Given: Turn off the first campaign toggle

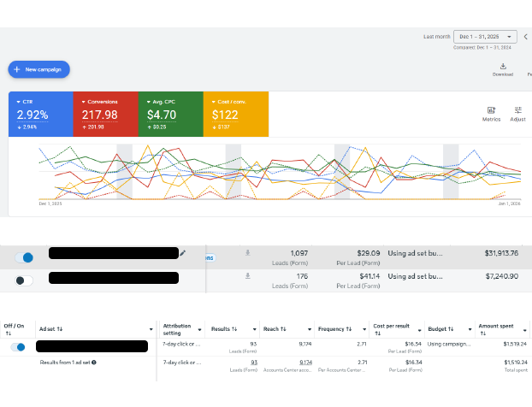Looking at the screenshot, I should point(25,257).
